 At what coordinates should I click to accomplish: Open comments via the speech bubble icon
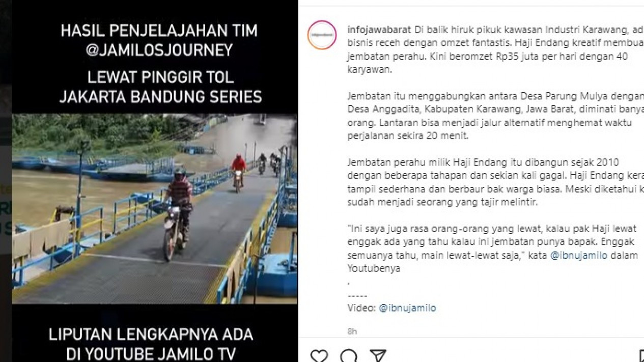349,355
